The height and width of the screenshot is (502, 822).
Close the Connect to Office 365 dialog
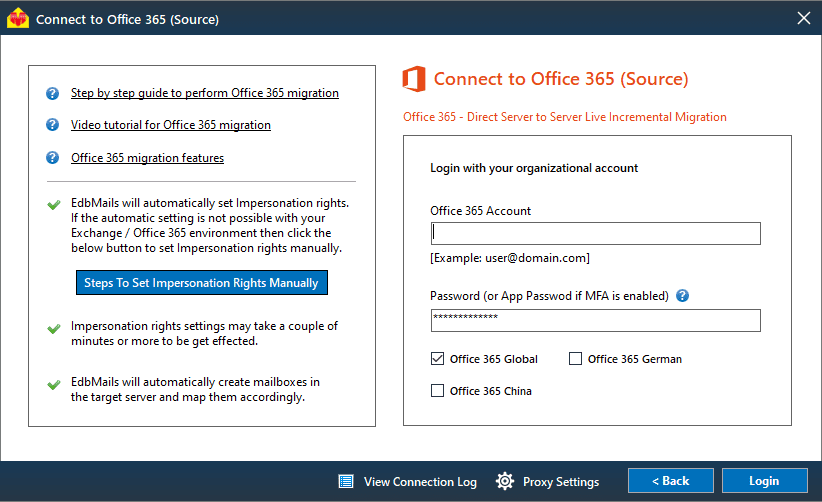(x=804, y=18)
